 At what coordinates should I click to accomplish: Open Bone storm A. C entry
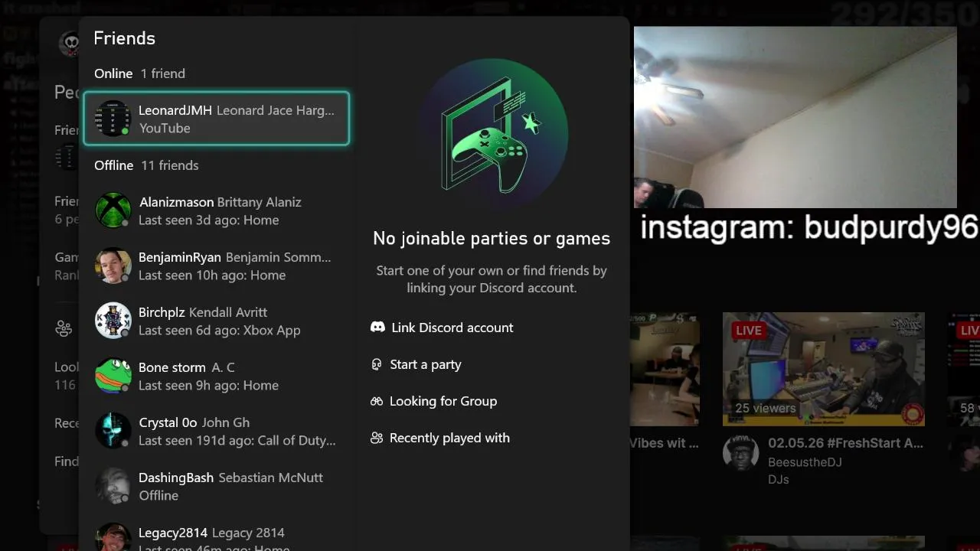(216, 376)
